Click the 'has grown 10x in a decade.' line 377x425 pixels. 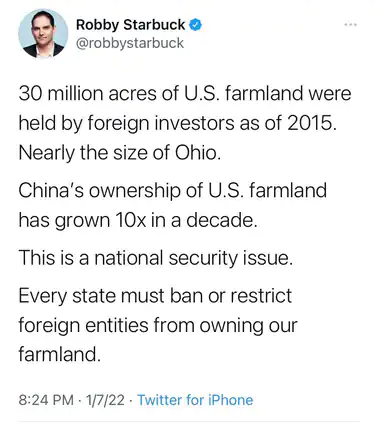point(138,220)
